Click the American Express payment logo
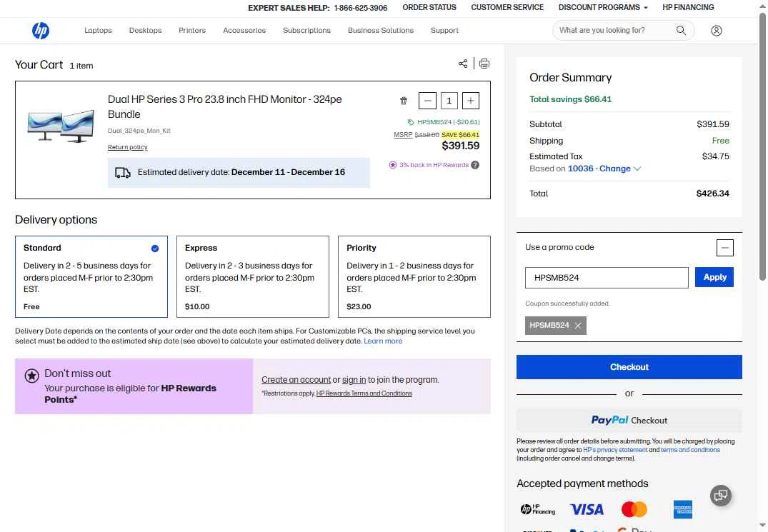The width and height of the screenshot is (768, 532). [683, 509]
